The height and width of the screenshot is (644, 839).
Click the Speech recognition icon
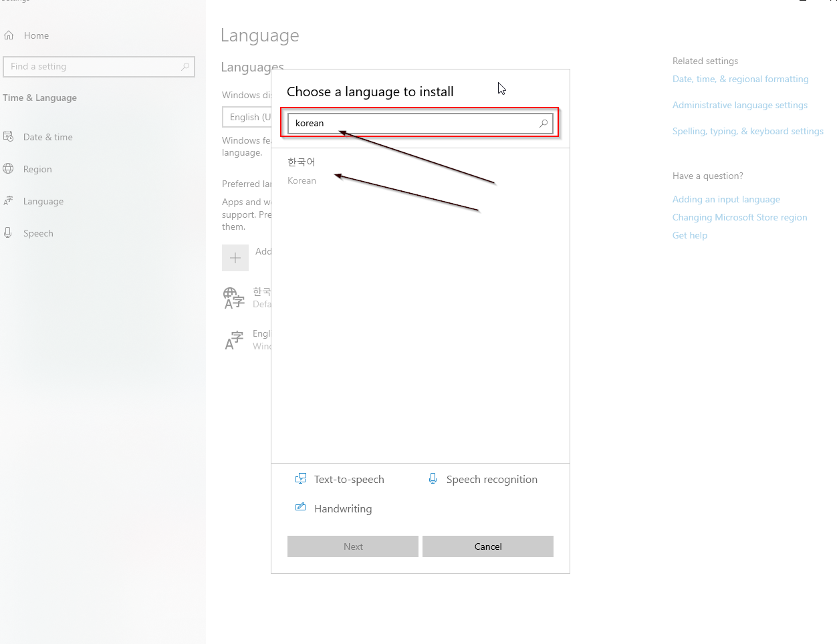click(x=432, y=478)
